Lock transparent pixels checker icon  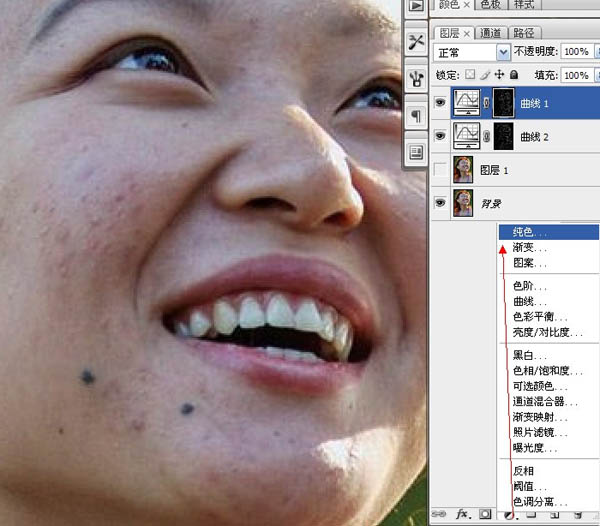471,75
